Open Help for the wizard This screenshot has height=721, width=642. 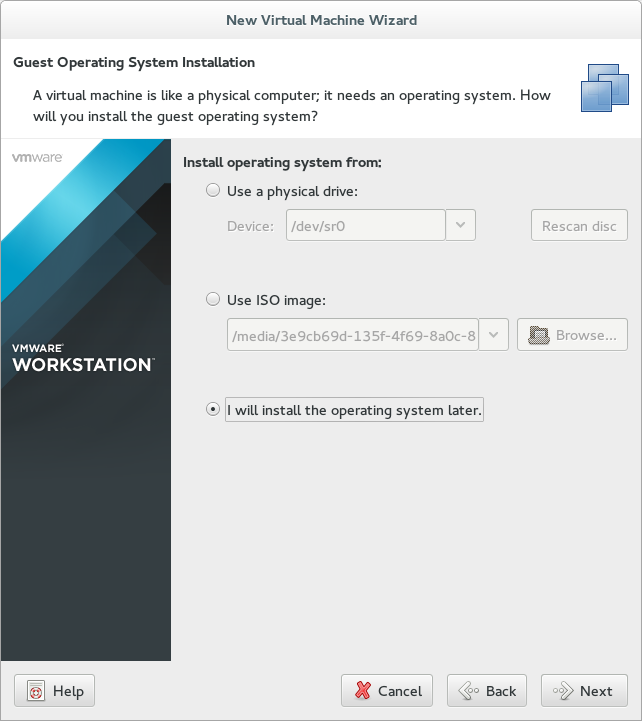point(54,691)
